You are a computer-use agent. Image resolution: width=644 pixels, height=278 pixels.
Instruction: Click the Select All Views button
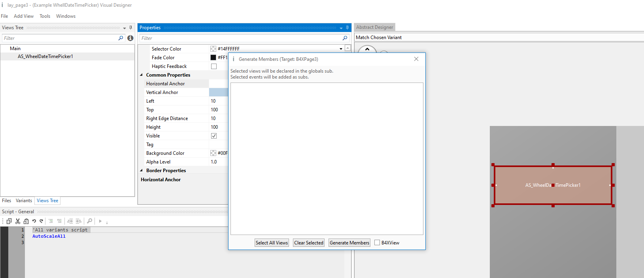click(x=272, y=243)
